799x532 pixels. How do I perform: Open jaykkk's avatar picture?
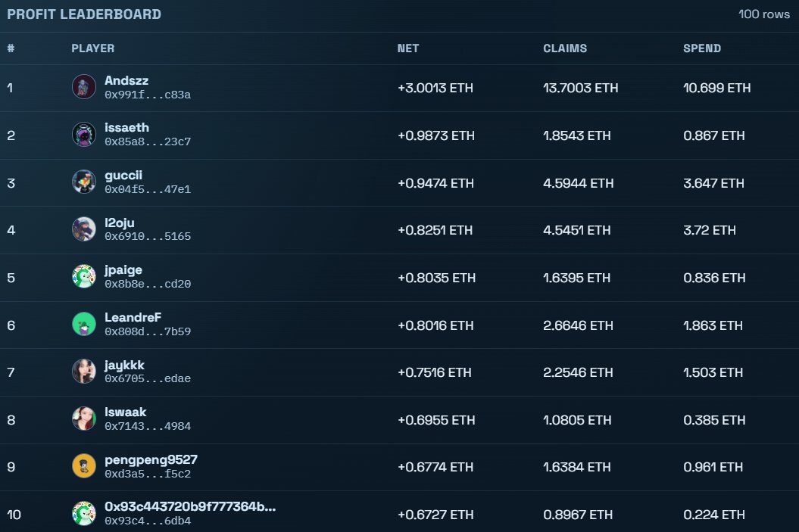(x=84, y=372)
